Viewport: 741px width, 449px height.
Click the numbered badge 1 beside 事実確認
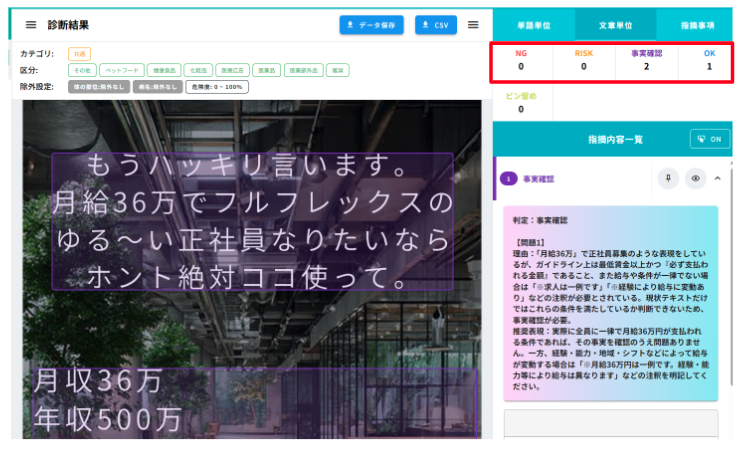coord(508,179)
